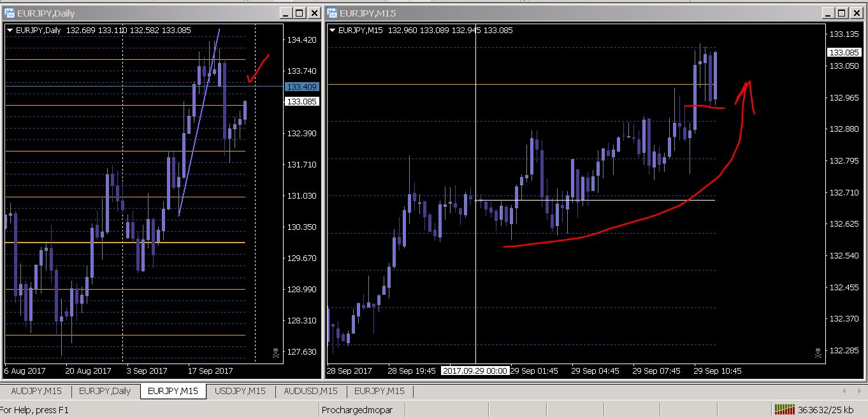Click the connection status bars icon
The width and height of the screenshot is (868, 417).
785,409
